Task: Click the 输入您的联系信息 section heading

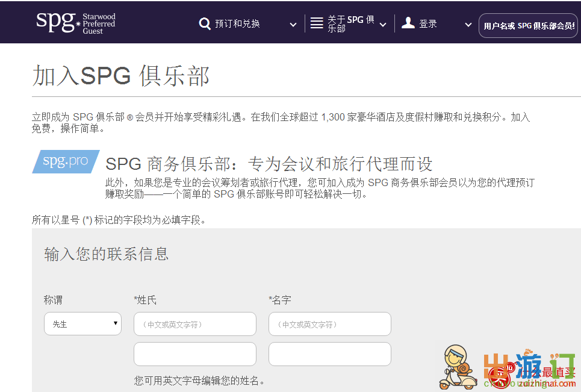Action: coord(107,254)
